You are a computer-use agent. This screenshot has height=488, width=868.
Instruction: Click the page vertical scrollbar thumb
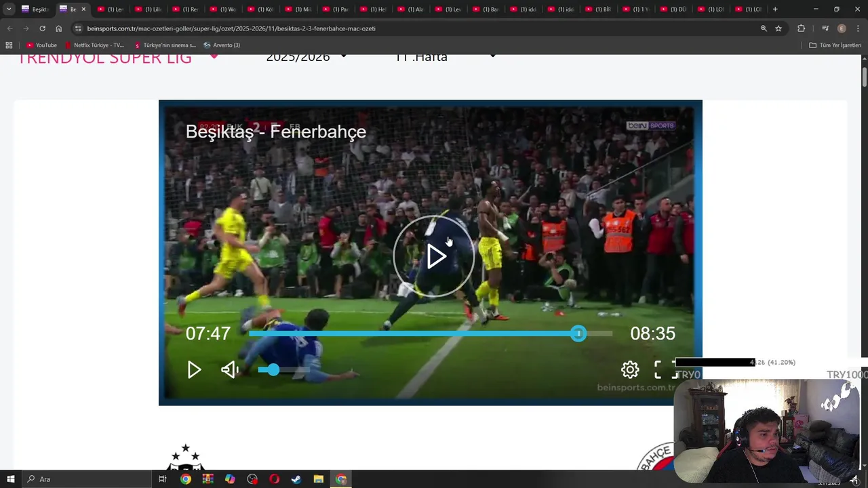click(x=864, y=77)
